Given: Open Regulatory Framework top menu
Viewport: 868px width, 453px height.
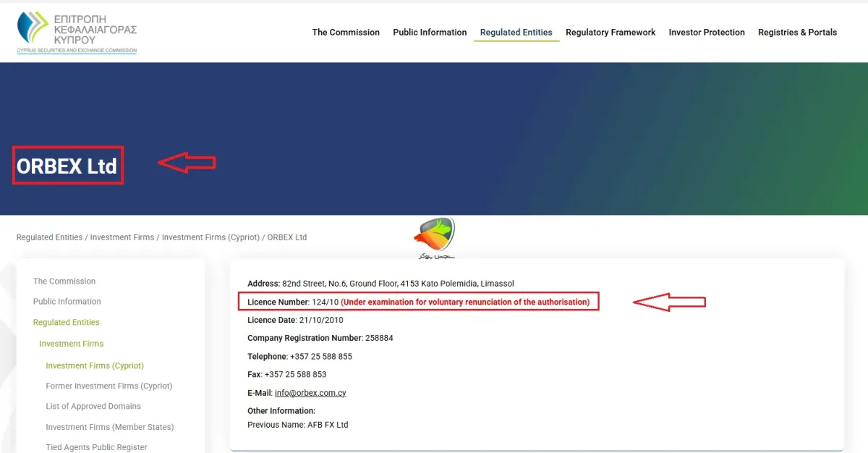Looking at the screenshot, I should point(610,33).
